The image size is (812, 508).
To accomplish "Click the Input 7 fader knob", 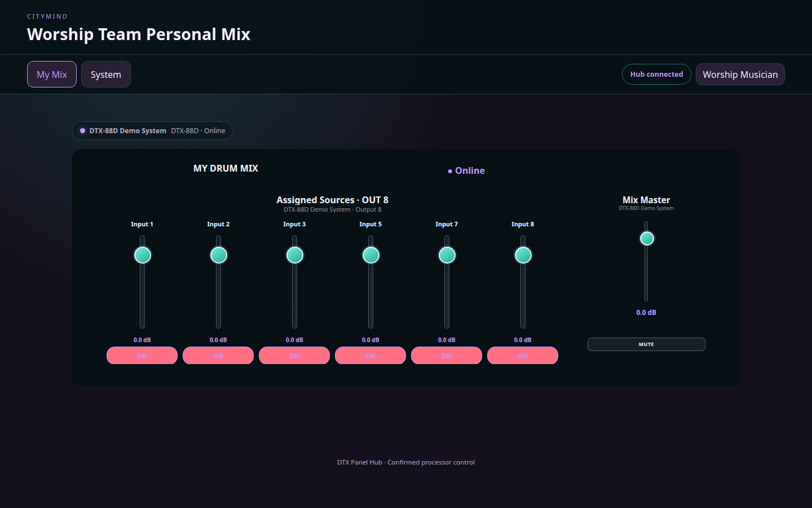I will pos(447,255).
